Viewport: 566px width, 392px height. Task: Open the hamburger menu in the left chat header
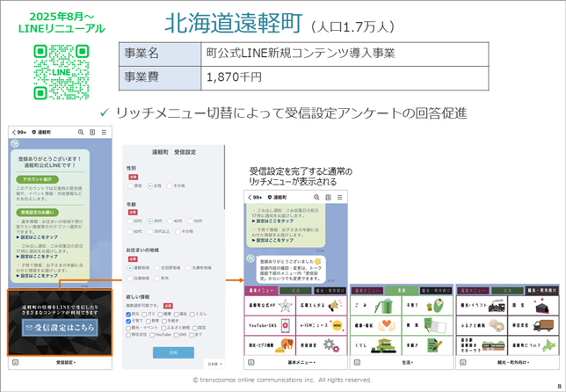point(104,132)
